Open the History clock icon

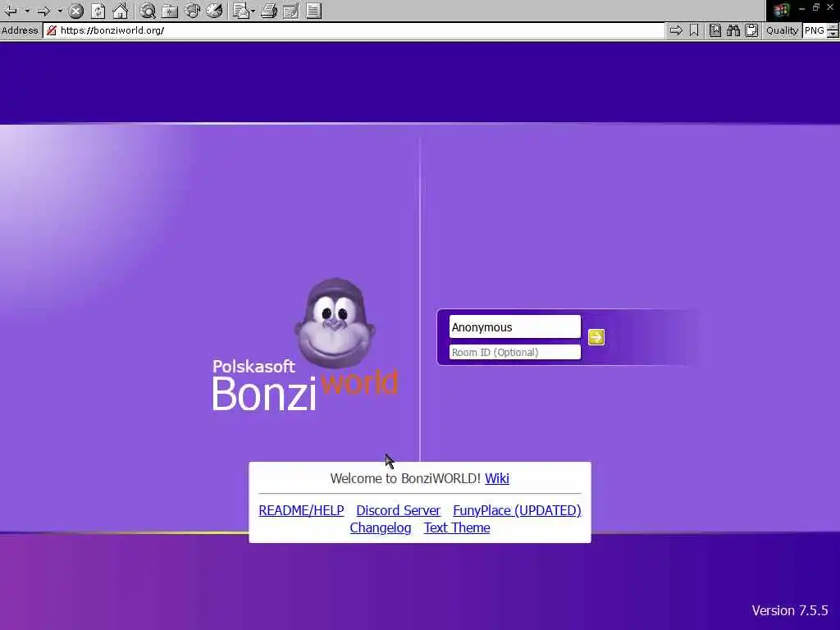coord(214,10)
